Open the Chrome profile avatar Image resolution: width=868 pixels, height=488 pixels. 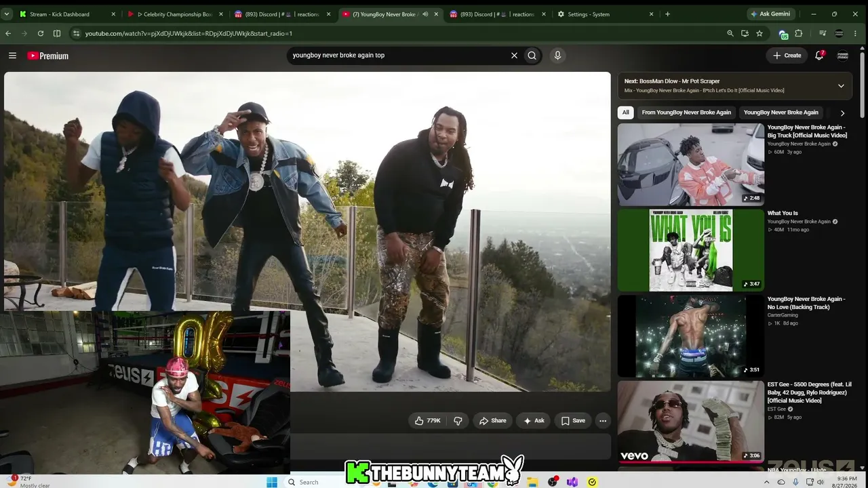839,33
